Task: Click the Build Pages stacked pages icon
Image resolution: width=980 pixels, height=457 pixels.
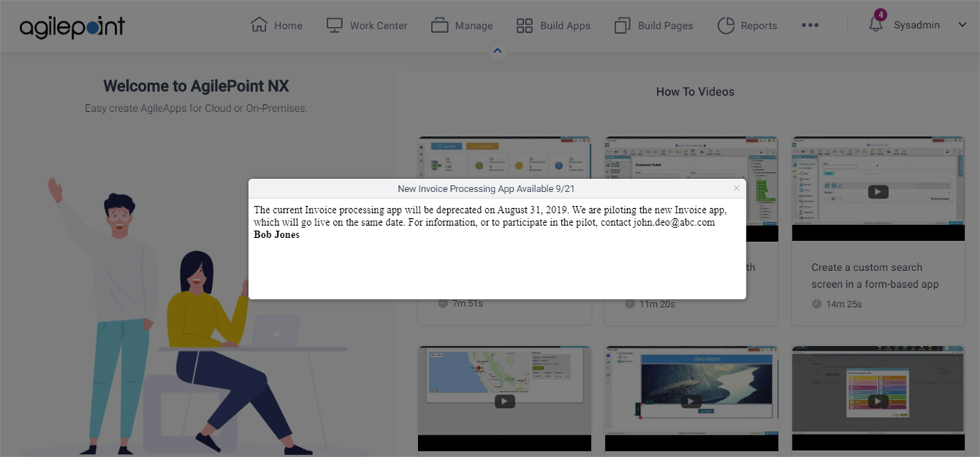Action: (622, 26)
